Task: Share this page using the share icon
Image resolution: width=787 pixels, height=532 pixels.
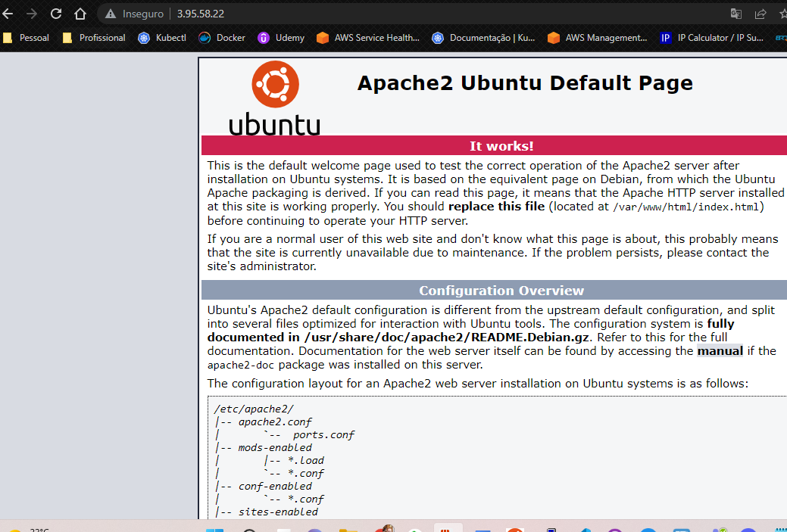Action: click(760, 14)
